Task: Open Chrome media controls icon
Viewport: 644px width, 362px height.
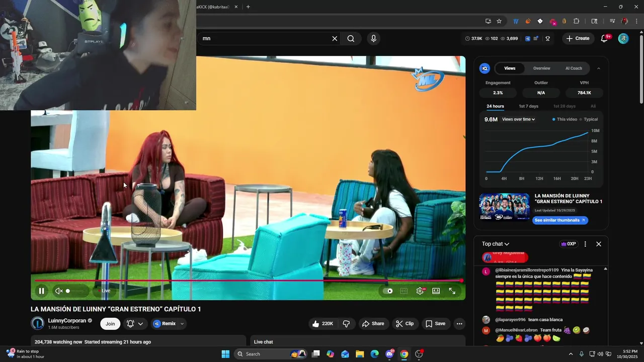Action: pos(612,21)
